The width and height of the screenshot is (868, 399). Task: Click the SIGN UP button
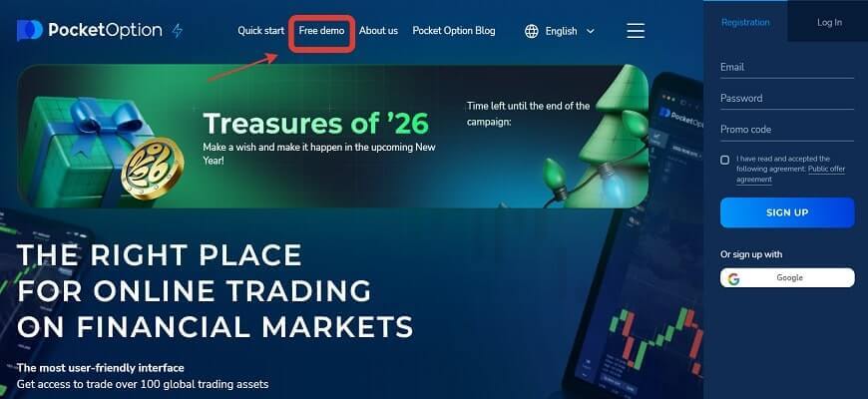click(x=787, y=212)
